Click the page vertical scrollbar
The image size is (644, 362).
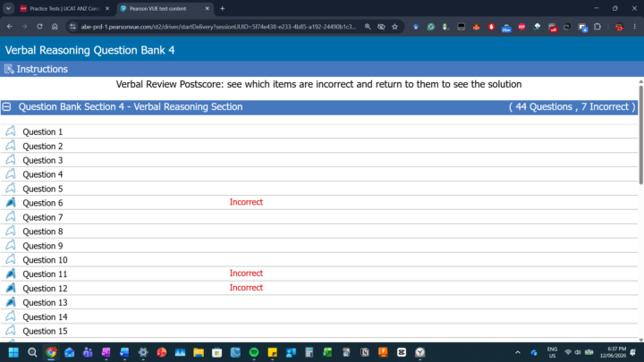640,133
